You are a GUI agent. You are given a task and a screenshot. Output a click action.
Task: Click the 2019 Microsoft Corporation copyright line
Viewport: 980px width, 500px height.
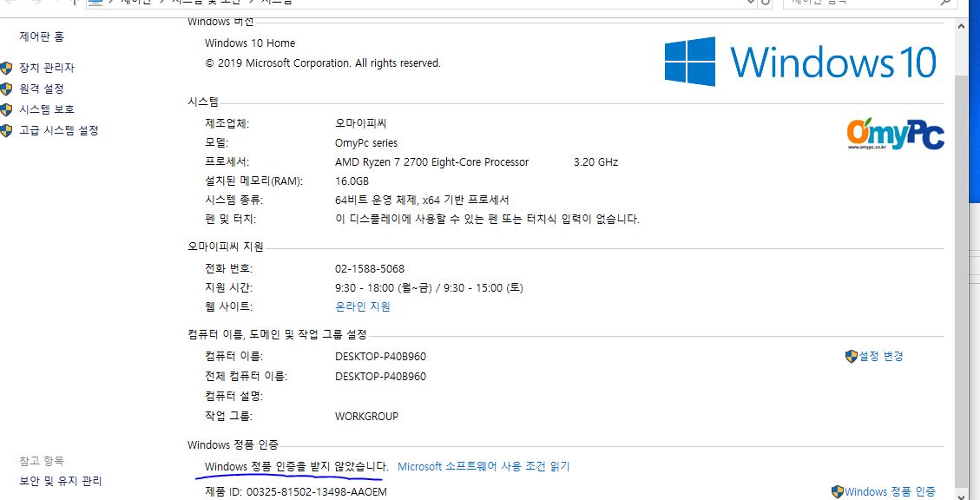click(x=323, y=63)
